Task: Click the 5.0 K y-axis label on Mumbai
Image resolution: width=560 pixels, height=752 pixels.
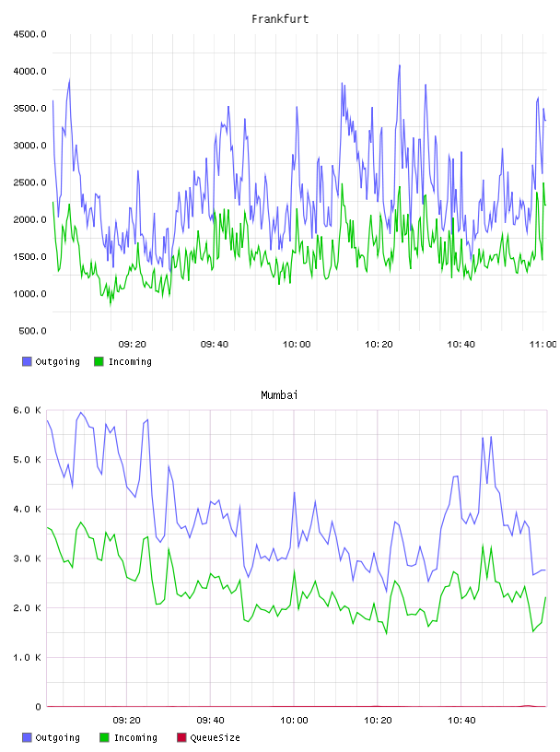Action: pos(27,460)
